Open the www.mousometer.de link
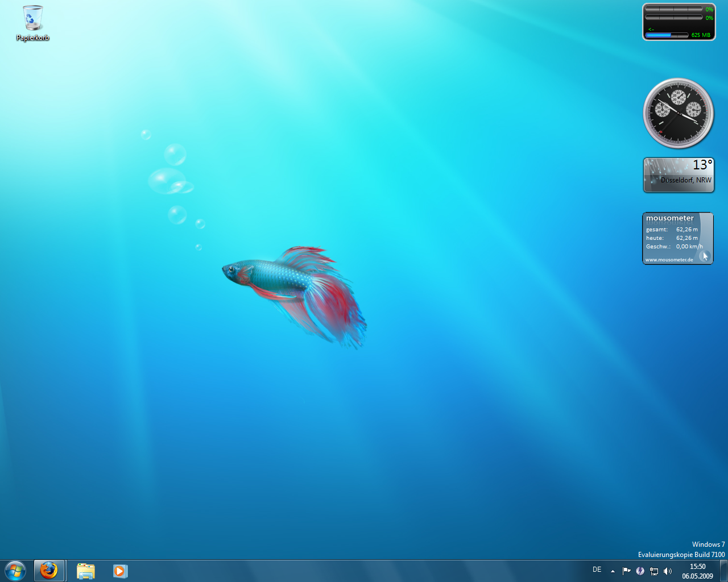Screen dimensions: 728x582 click(669, 260)
